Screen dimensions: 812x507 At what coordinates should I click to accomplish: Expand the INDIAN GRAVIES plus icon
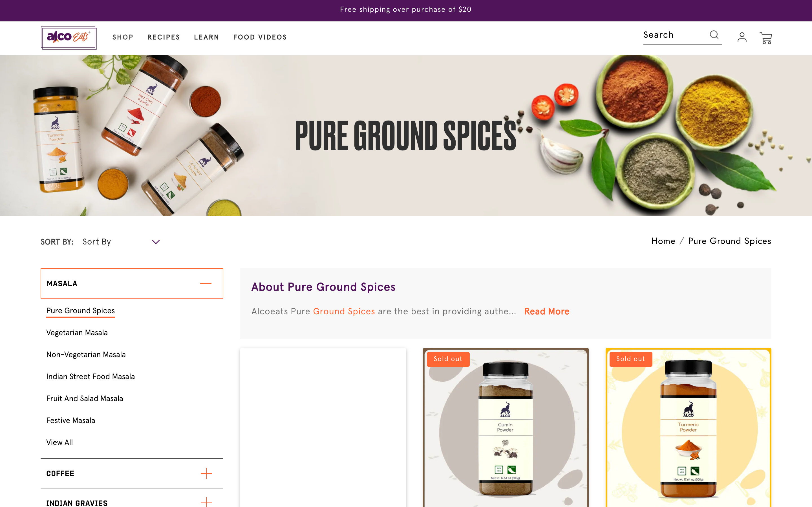tap(206, 502)
